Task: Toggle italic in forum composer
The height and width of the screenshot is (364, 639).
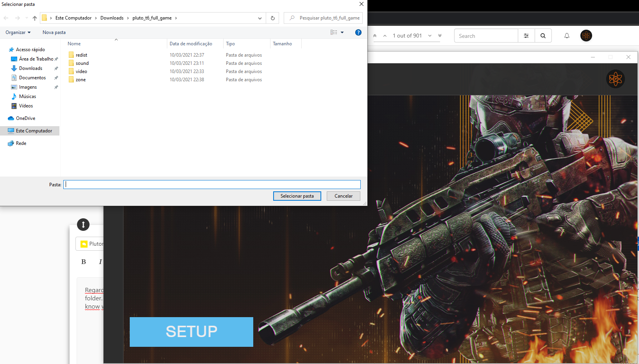Action: [x=100, y=262]
